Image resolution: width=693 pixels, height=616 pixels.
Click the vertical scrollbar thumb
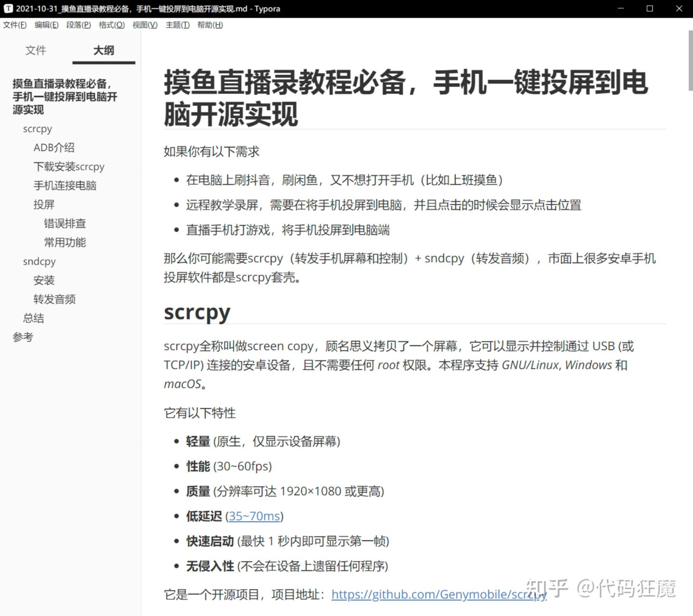point(691,61)
